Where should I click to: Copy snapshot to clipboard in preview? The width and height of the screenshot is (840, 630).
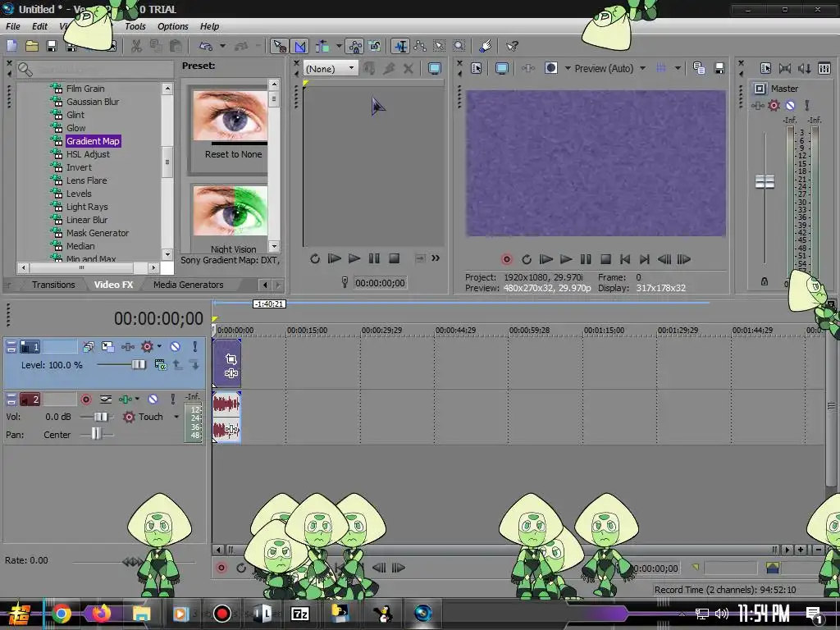[x=699, y=68]
